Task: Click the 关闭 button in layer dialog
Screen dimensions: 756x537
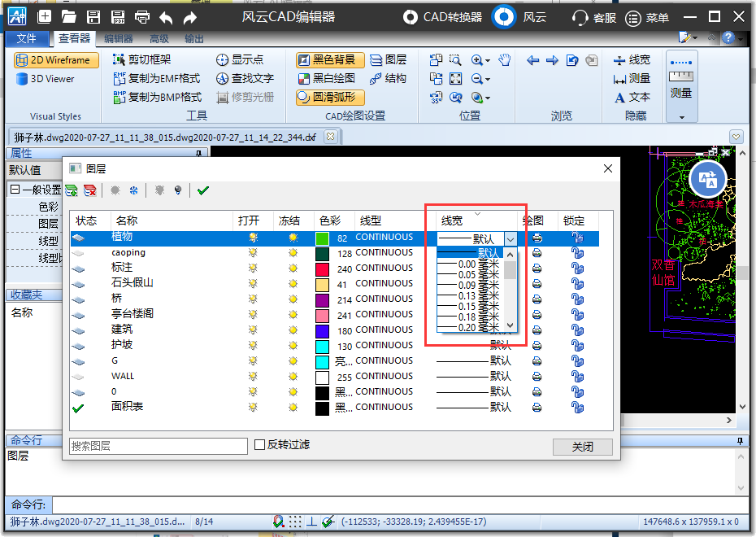Action: point(582,447)
